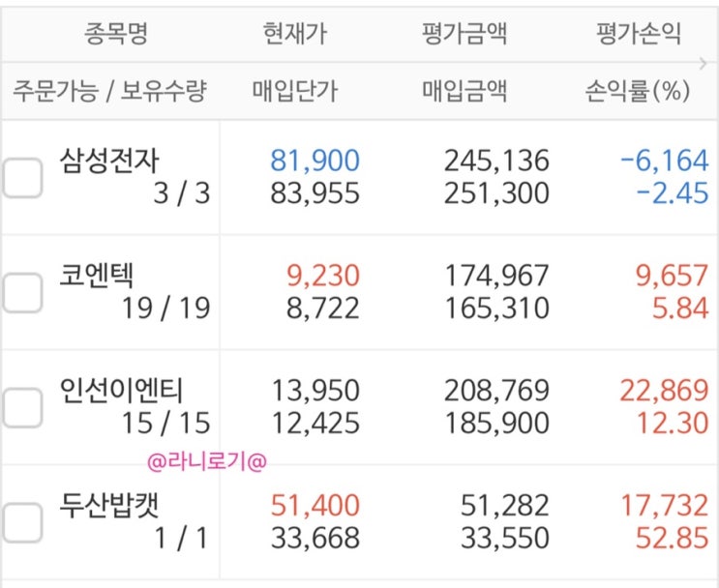Viewport: 719px width, 588px height.
Task: Expand columns with the right chevron arrow
Action: coord(704,65)
